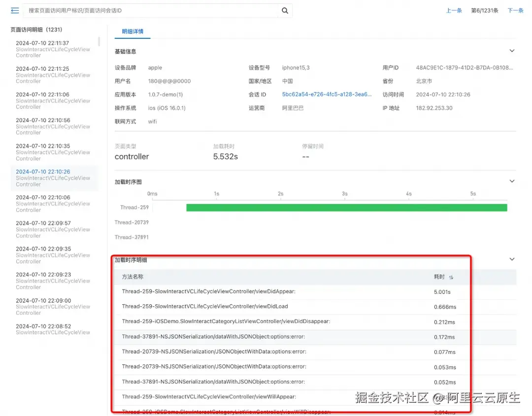Click the viewDidLoad method row
The image size is (532, 416).
point(315,307)
